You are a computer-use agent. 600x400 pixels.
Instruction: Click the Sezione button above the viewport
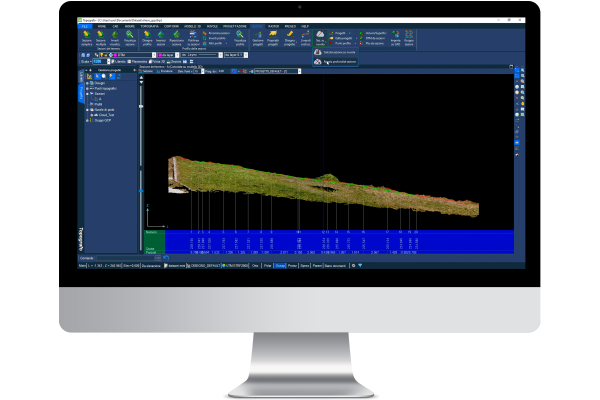[146, 71]
